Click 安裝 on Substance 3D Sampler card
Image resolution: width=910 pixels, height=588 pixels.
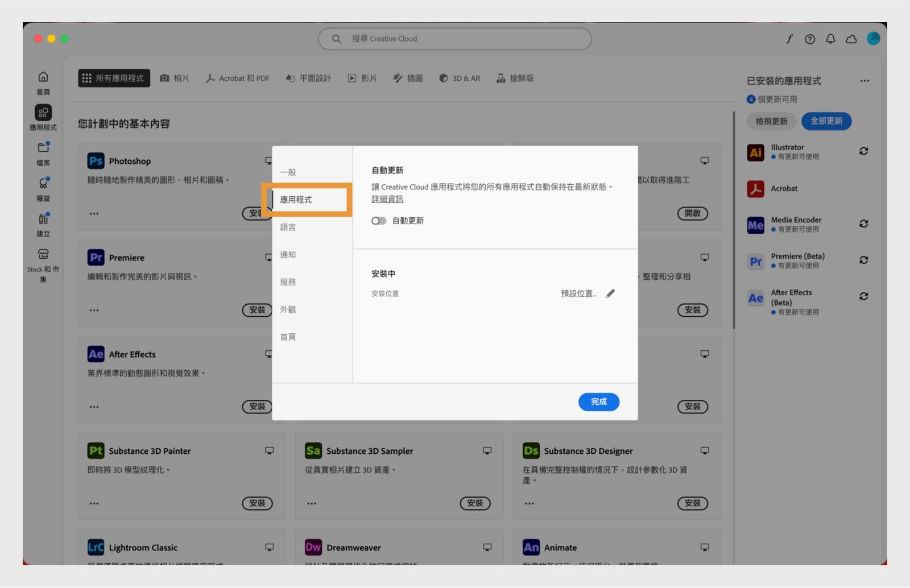point(475,503)
